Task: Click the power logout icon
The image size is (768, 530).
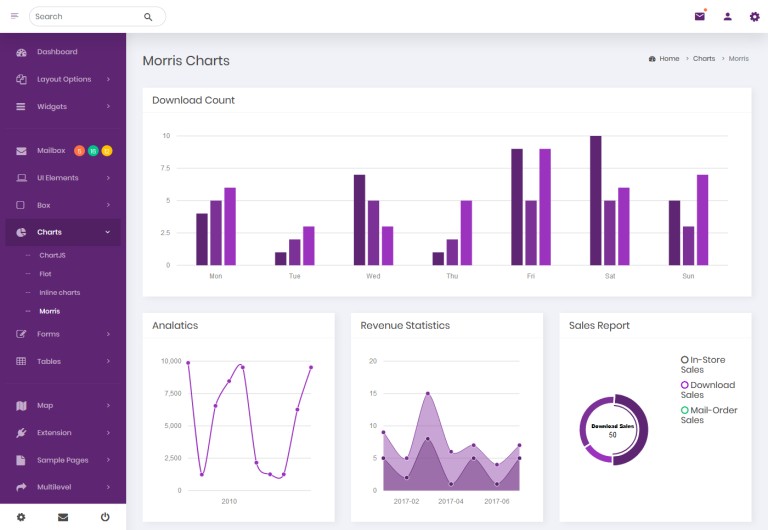Action: click(x=105, y=517)
